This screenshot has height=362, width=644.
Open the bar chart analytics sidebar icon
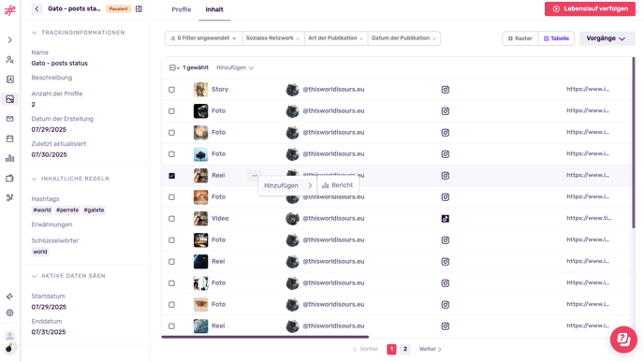(10, 158)
